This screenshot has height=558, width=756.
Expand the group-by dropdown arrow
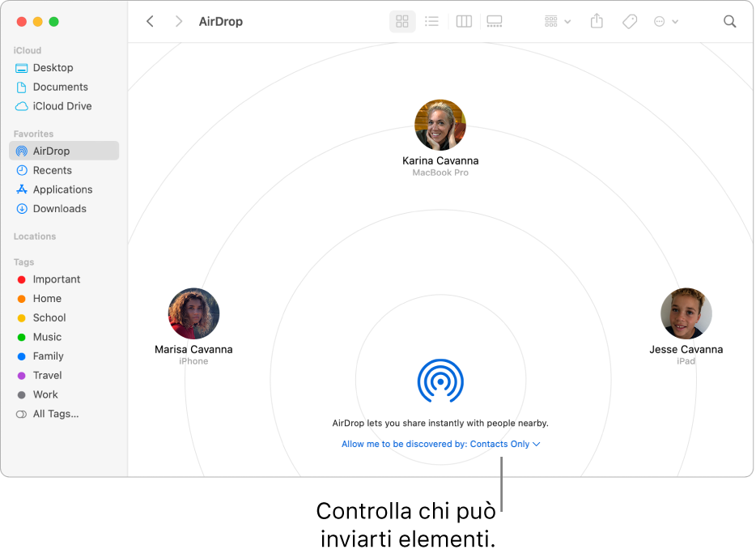567,22
